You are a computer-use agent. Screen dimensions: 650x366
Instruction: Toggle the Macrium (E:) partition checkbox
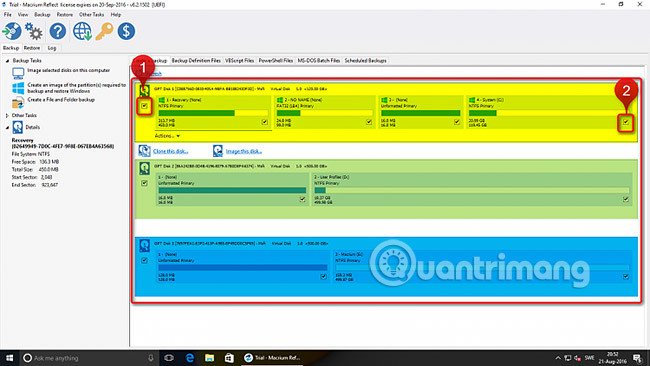(626, 276)
